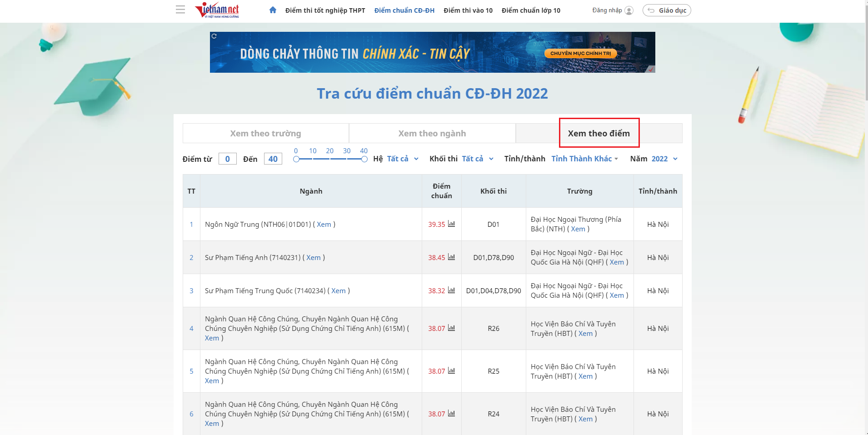This screenshot has width=868, height=435.
Task: Go to the home icon
Action: (x=273, y=10)
